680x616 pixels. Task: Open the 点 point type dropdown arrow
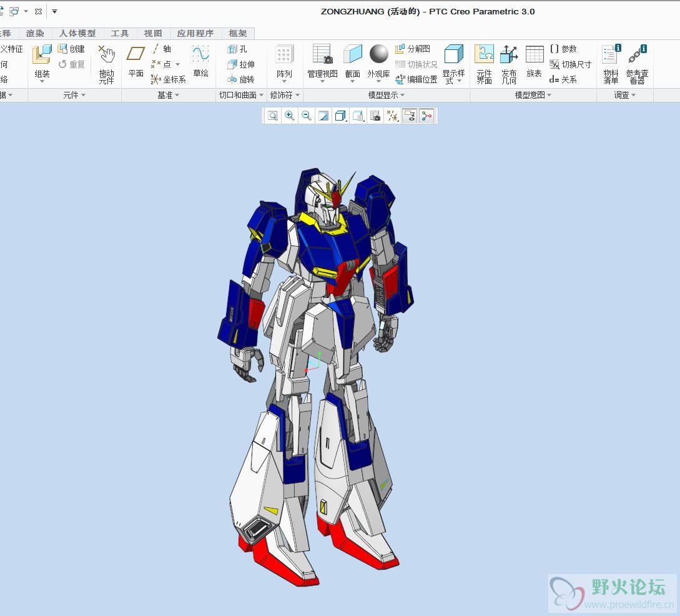(x=178, y=64)
